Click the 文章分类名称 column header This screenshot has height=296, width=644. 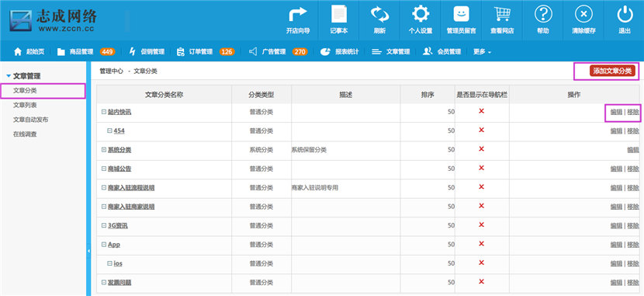pyautogui.click(x=164, y=95)
